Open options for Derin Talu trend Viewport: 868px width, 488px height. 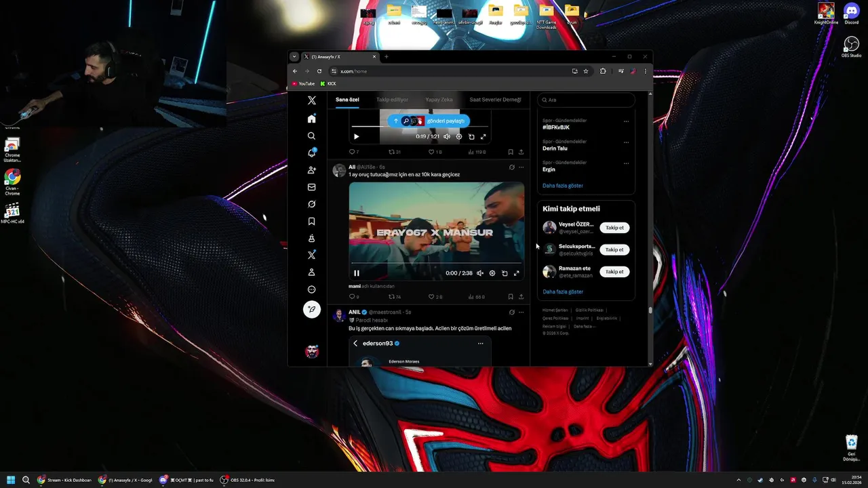[626, 143]
